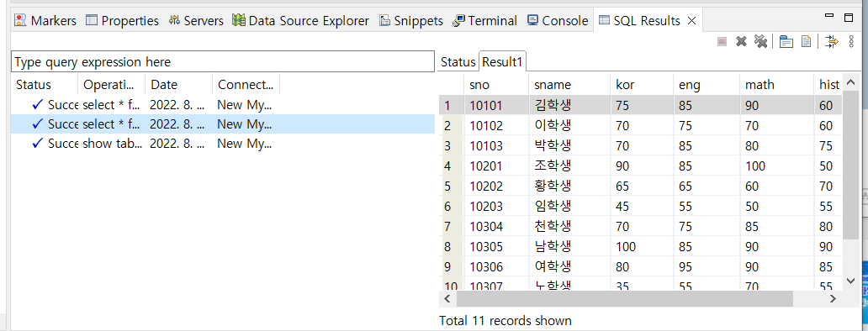The width and height of the screenshot is (868, 331).
Task: Open the view menu three-dots icon
Action: coord(851,41)
